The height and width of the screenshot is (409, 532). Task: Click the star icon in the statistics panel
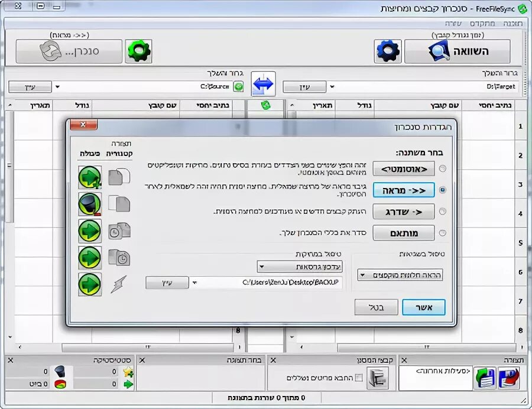[128, 372]
